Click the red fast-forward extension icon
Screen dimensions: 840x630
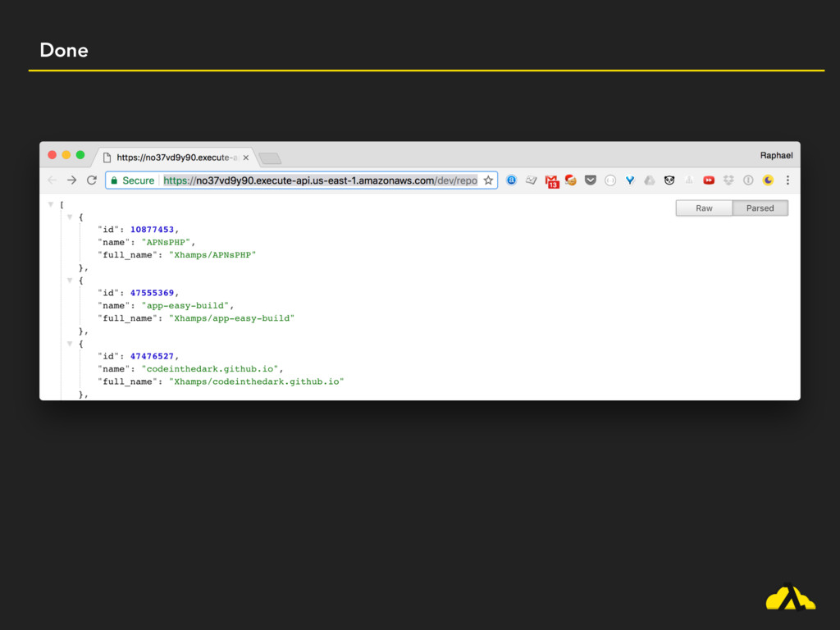[x=709, y=180]
